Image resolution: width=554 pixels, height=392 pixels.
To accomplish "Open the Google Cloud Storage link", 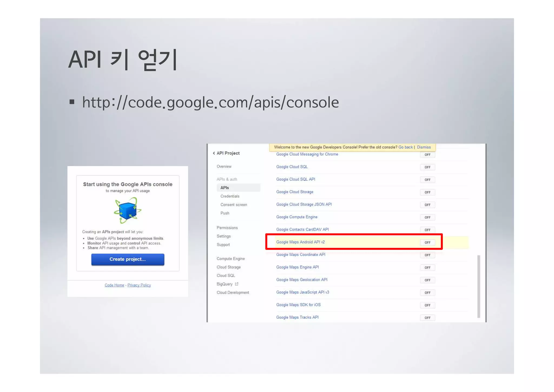I will coord(295,192).
